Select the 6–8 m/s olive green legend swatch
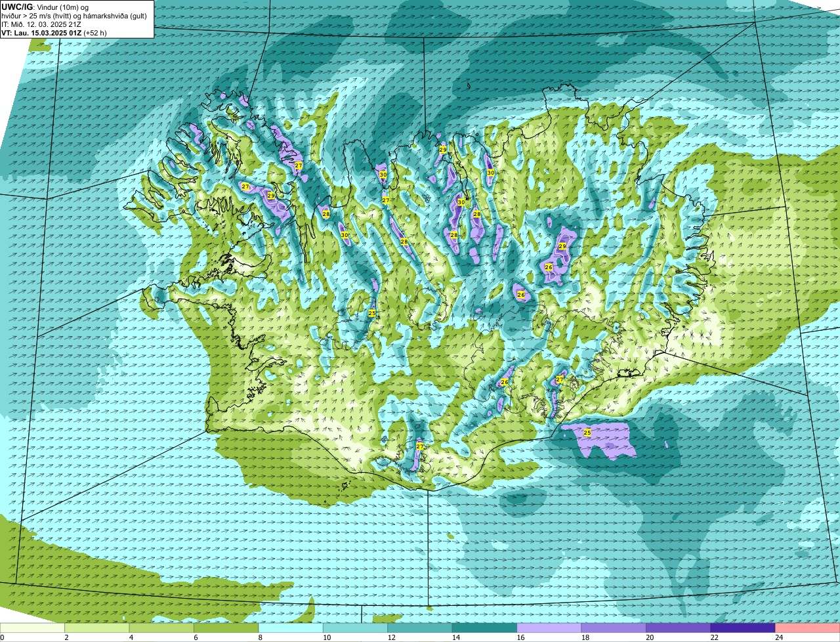840x642 pixels. click(228, 628)
